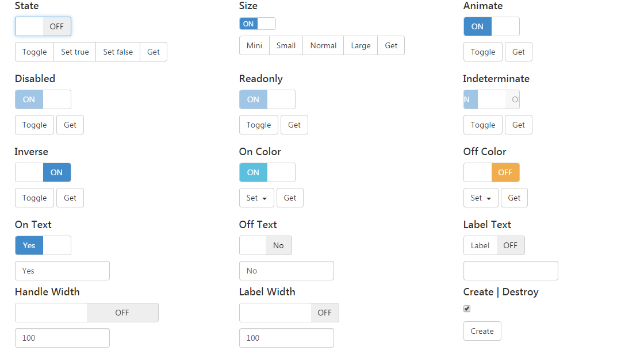Toggle the Label Text switch
This screenshot has width=644, height=362.
click(x=494, y=245)
